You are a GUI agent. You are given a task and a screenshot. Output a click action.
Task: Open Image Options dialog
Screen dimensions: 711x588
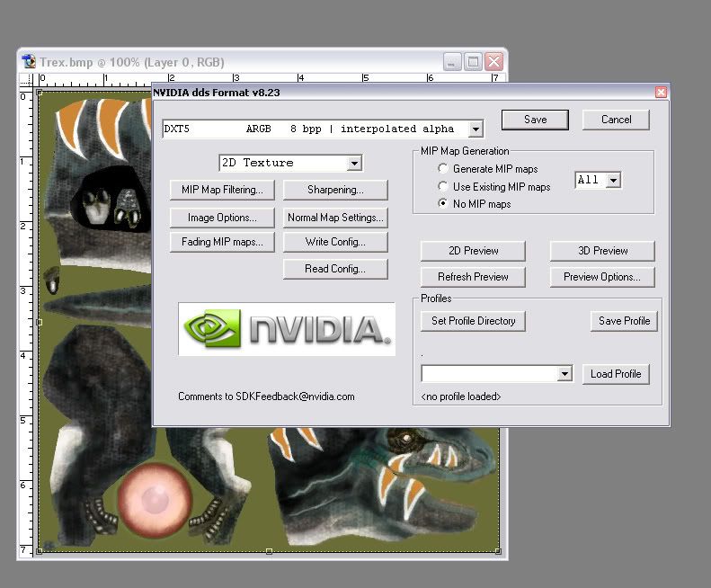[222, 218]
